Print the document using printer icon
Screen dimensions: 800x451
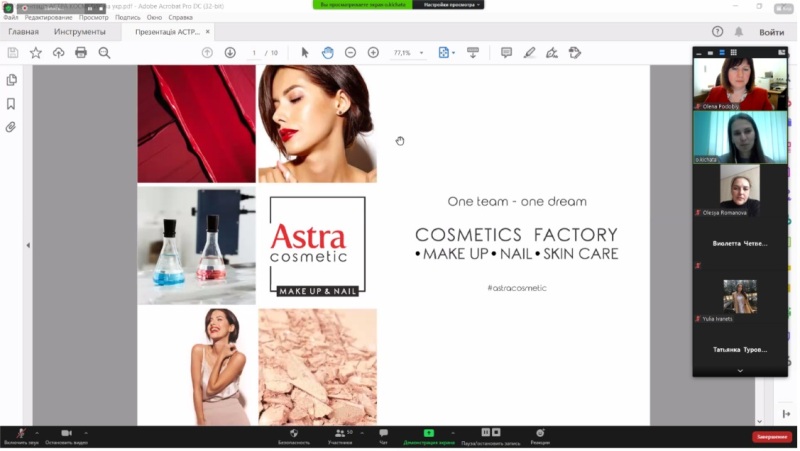[x=81, y=53]
